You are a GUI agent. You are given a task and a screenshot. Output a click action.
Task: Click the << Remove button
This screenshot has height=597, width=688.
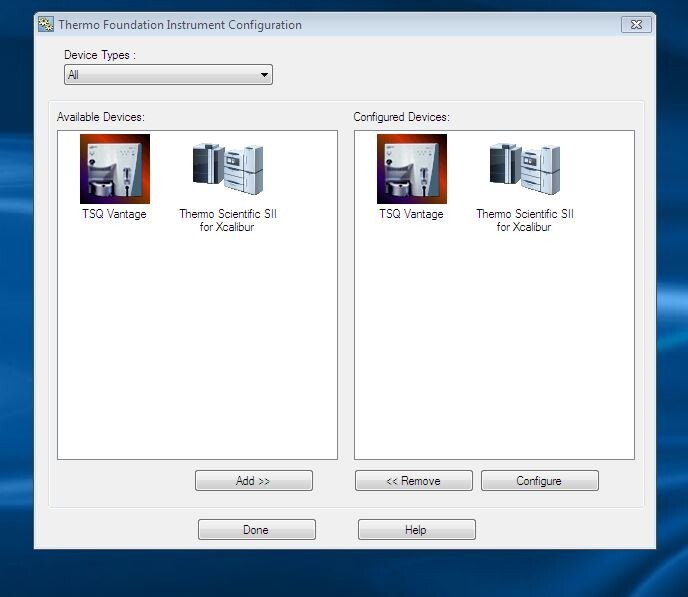[414, 481]
